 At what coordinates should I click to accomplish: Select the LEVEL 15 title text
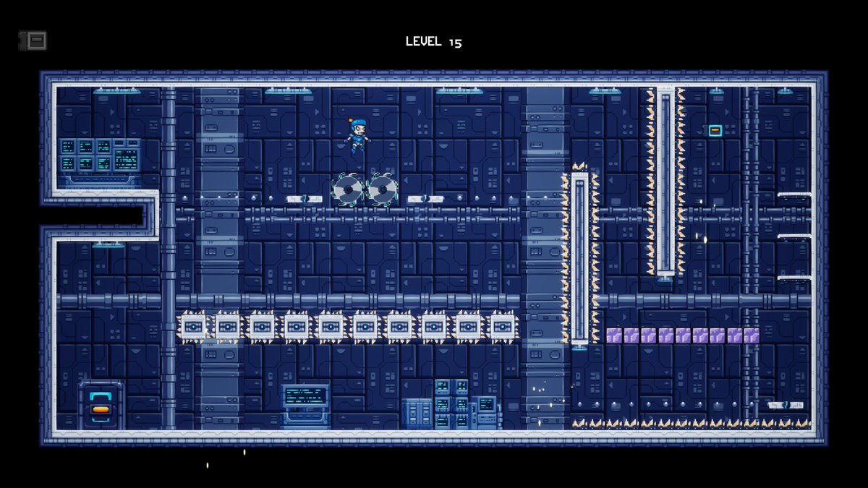pos(433,41)
